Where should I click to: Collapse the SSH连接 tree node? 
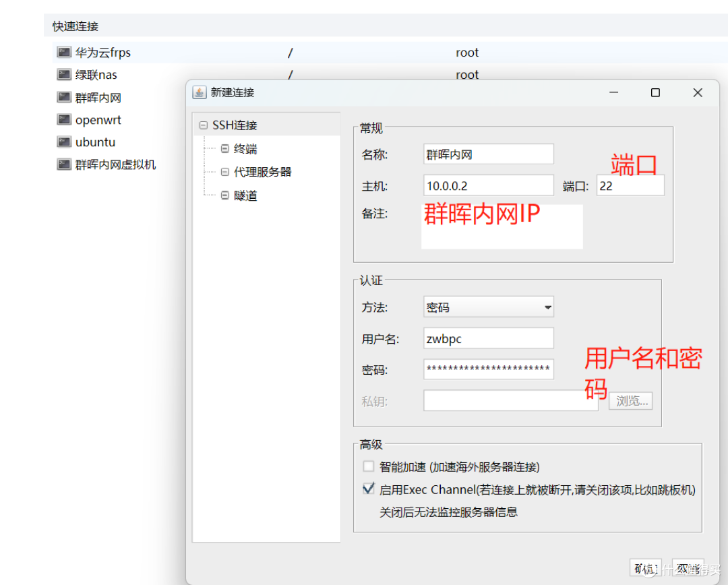tap(204, 125)
